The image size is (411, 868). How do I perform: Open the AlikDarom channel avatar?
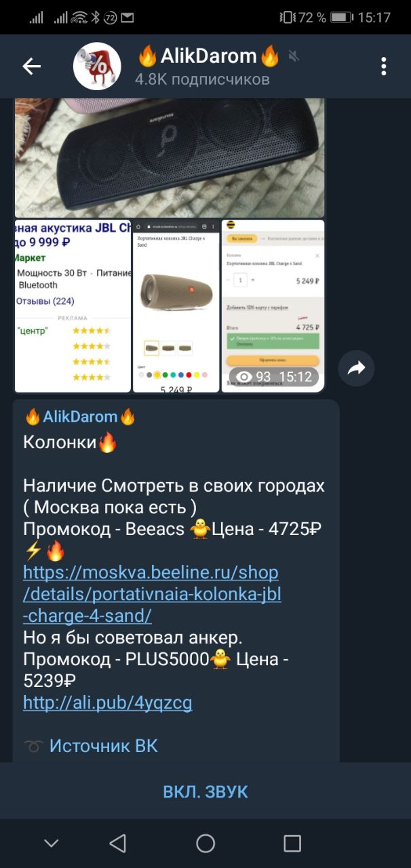[97, 66]
